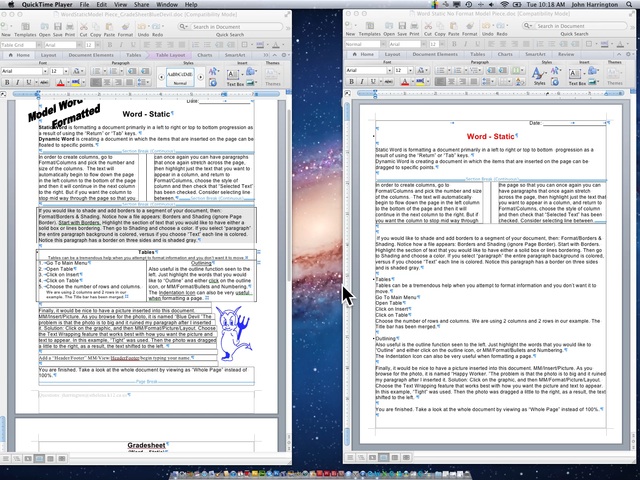Click Format paintbrush icon in No Format window
The height and width of the screenshot is (480, 640).
tap(470, 26)
